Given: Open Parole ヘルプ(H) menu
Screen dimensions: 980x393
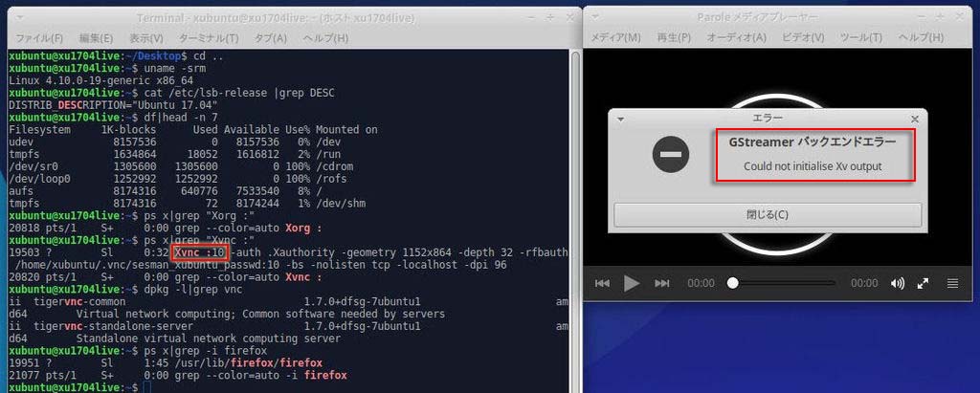Looking at the screenshot, I should click(921, 37).
